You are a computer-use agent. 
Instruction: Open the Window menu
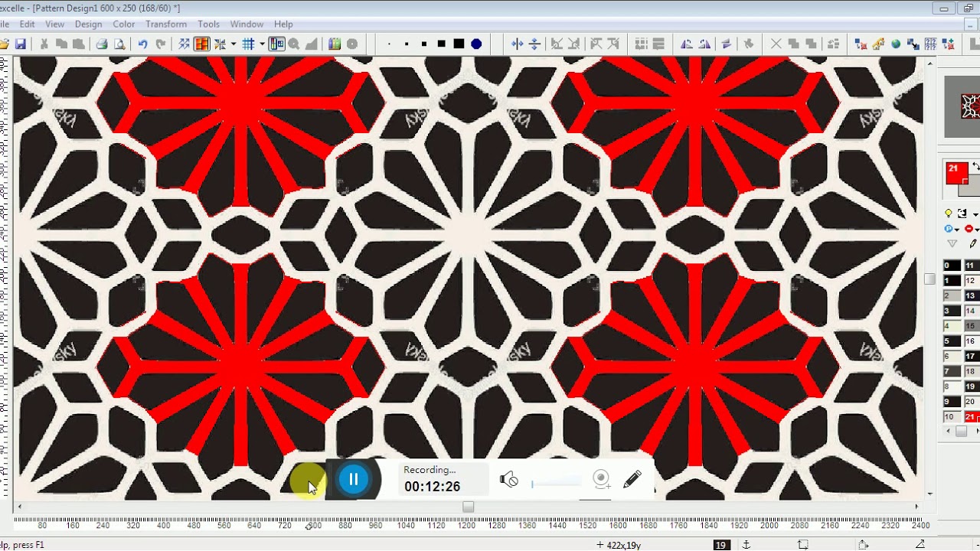[247, 24]
